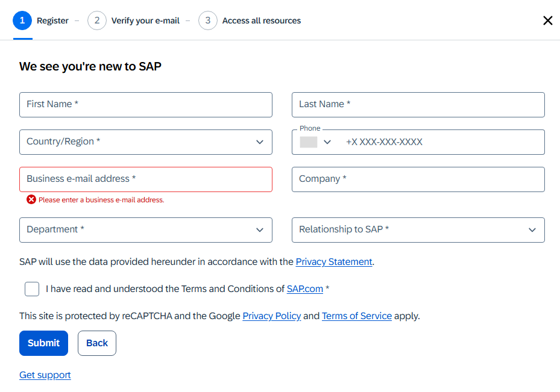The height and width of the screenshot is (392, 560).
Task: Expand the Department dropdown
Action: point(145,230)
